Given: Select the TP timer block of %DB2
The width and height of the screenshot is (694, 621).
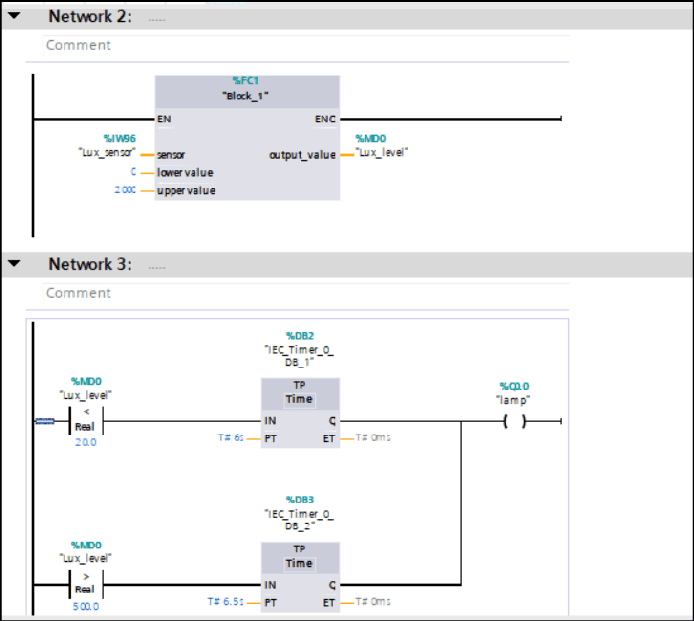Looking at the screenshot, I should point(301,413).
